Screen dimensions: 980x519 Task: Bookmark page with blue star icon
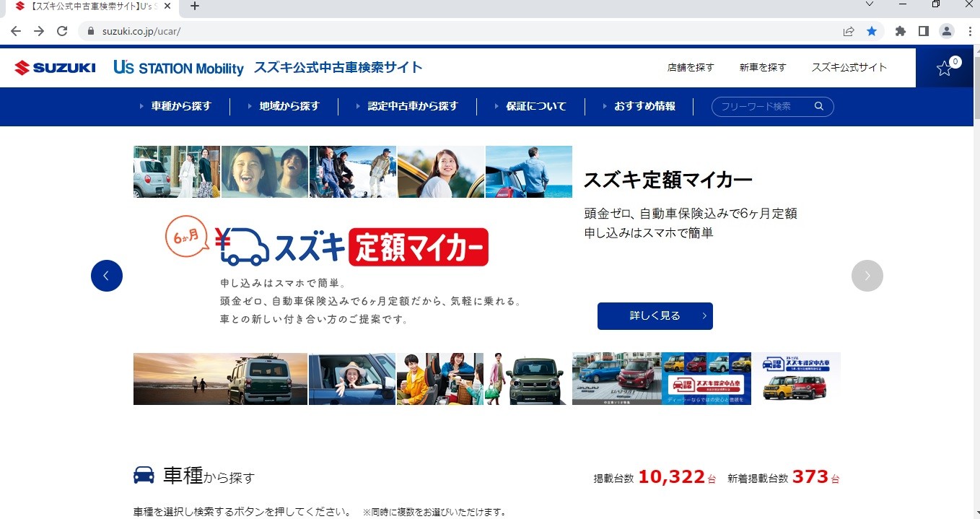click(x=872, y=31)
